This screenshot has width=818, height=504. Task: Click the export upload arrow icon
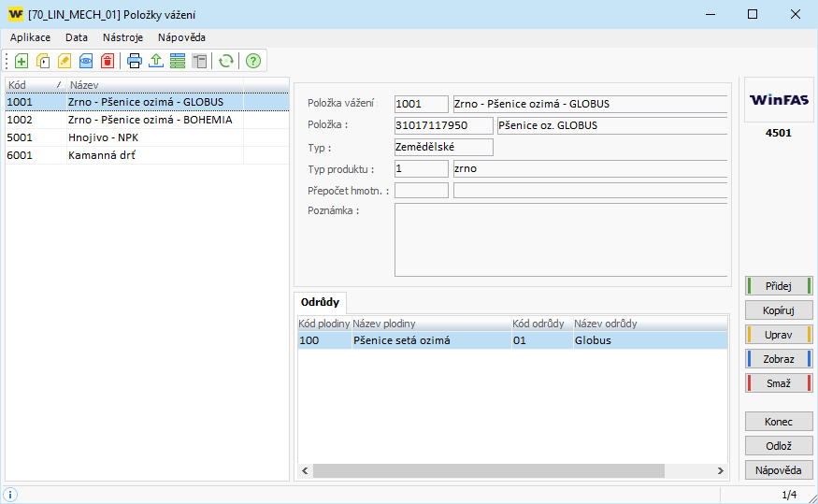156,61
